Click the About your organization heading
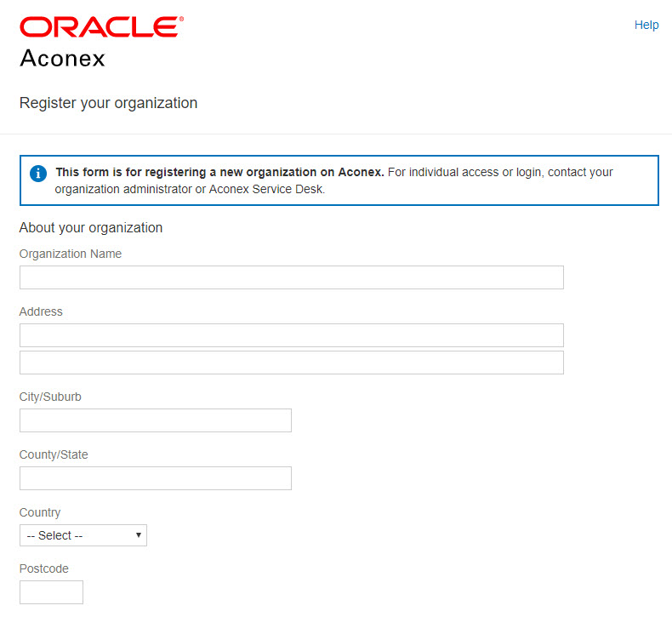This screenshot has width=672, height=617. 91,228
